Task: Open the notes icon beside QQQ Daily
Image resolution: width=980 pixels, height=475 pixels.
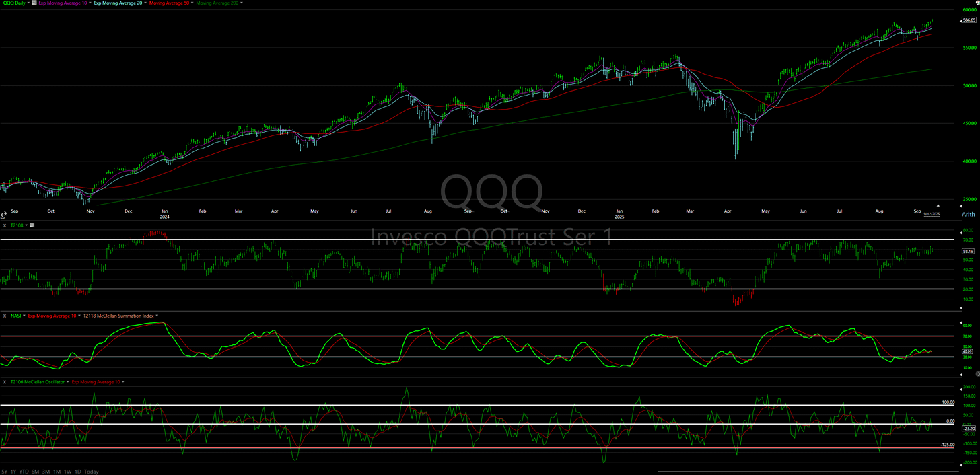Action: click(x=34, y=3)
